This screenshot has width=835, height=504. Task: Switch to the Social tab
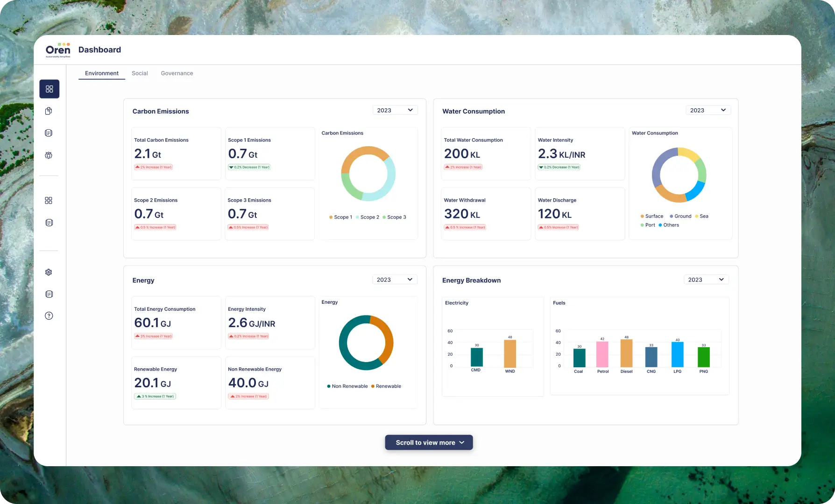[x=140, y=73]
